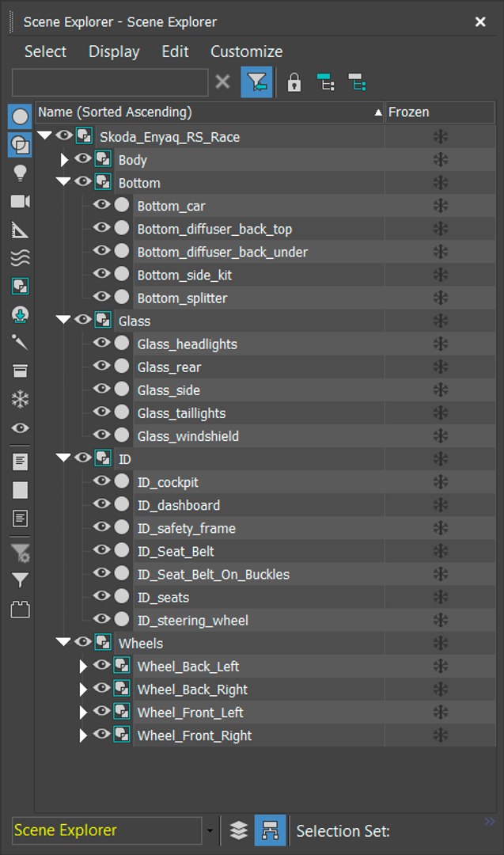Viewport: 504px width, 855px height.
Task: Toggle Display Geometry filter icon
Action: click(x=20, y=116)
